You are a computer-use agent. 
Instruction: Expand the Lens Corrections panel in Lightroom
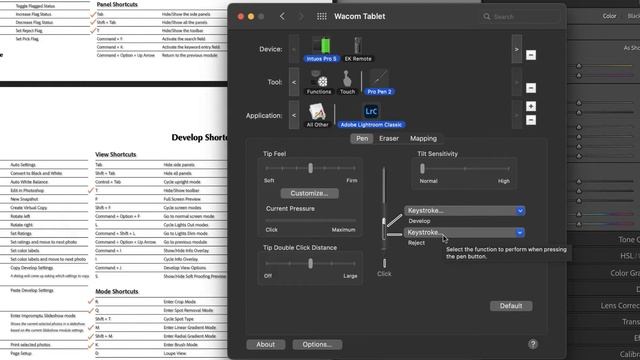tap(620, 305)
